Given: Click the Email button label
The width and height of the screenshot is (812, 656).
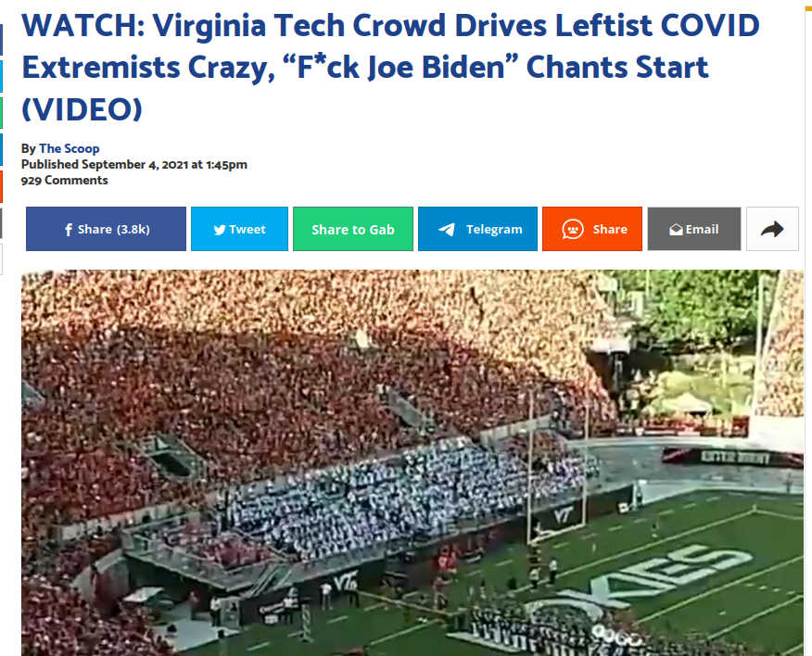Looking at the screenshot, I should click(702, 230).
